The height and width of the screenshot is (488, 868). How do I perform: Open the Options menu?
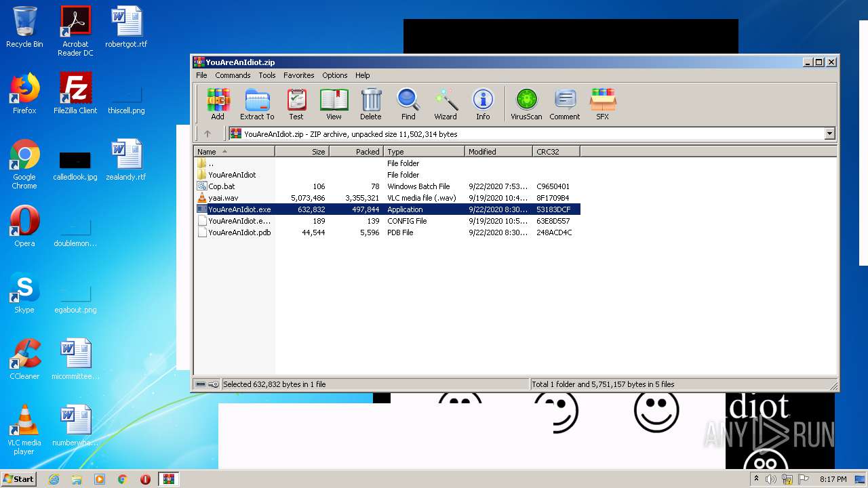click(334, 75)
